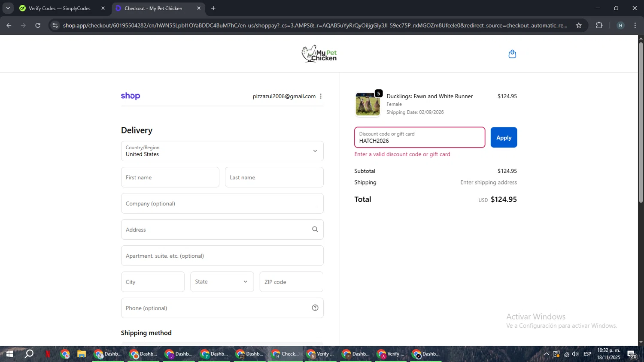Open the network Wi-Fi tray icon

[x=566, y=354]
